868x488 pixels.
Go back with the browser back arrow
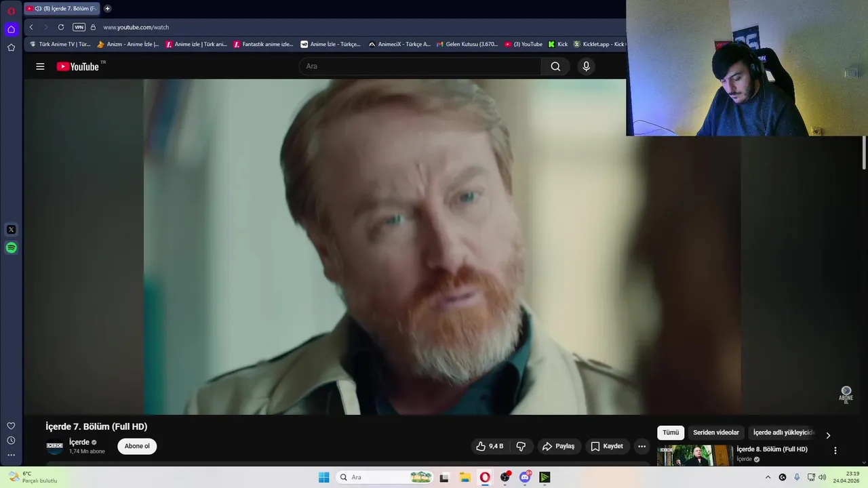click(31, 27)
